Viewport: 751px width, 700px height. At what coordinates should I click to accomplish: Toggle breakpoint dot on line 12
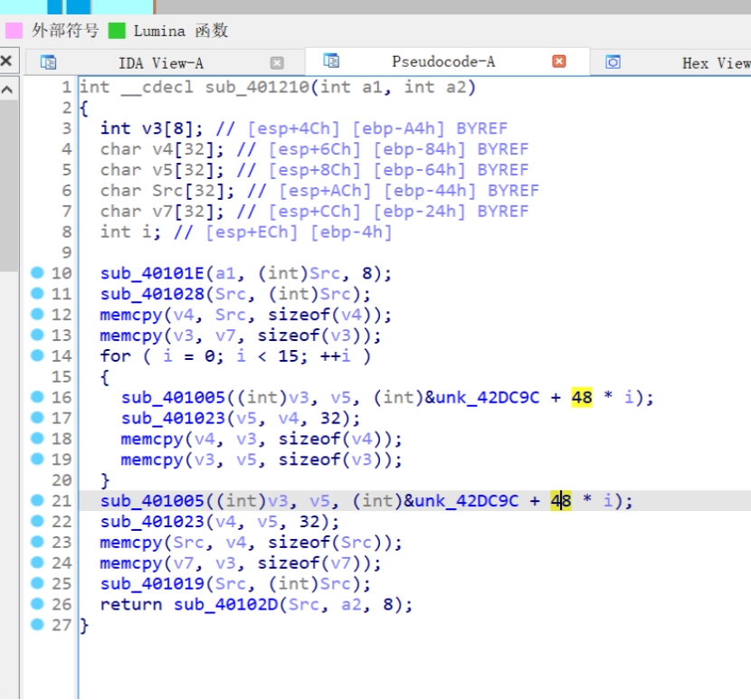[37, 314]
